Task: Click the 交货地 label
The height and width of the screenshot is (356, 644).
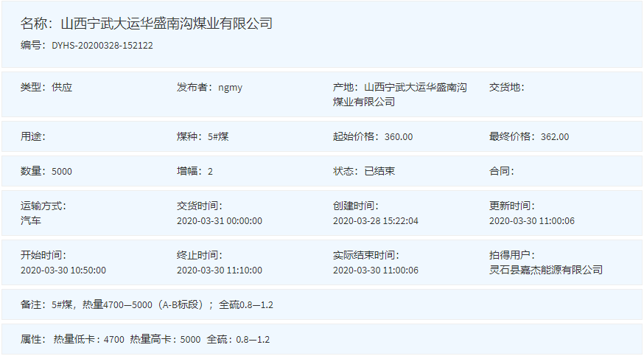Action: (x=506, y=88)
